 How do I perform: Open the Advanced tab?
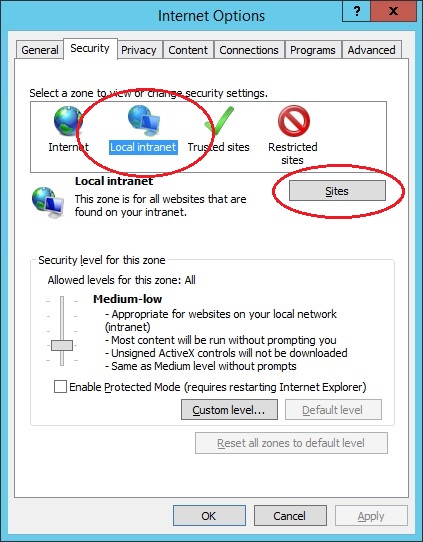pyautogui.click(x=372, y=50)
